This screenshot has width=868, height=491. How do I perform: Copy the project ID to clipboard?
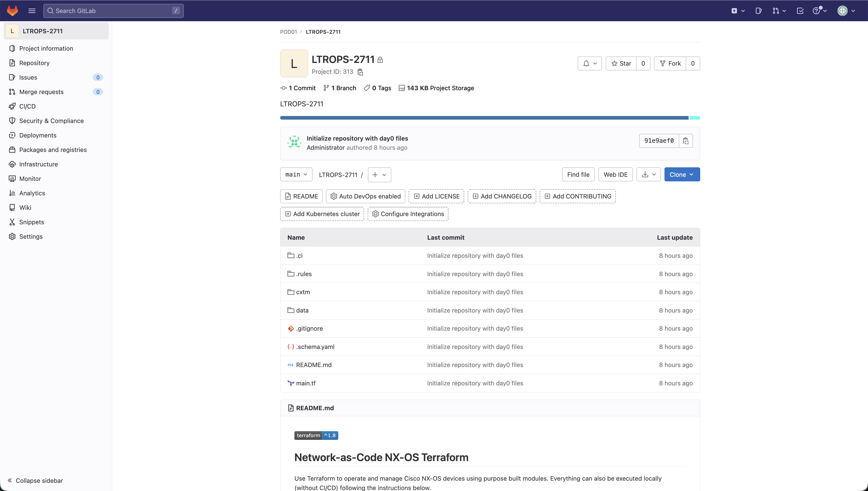[360, 72]
